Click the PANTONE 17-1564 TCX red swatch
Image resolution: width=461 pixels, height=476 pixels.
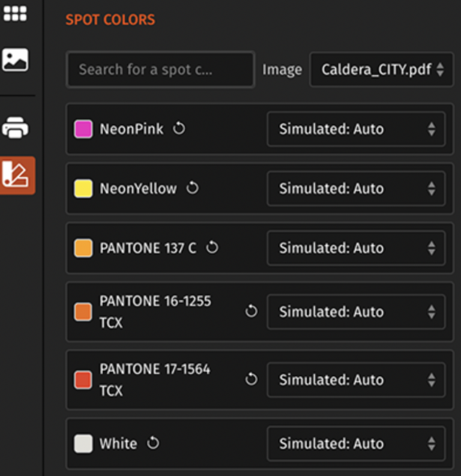point(83,379)
